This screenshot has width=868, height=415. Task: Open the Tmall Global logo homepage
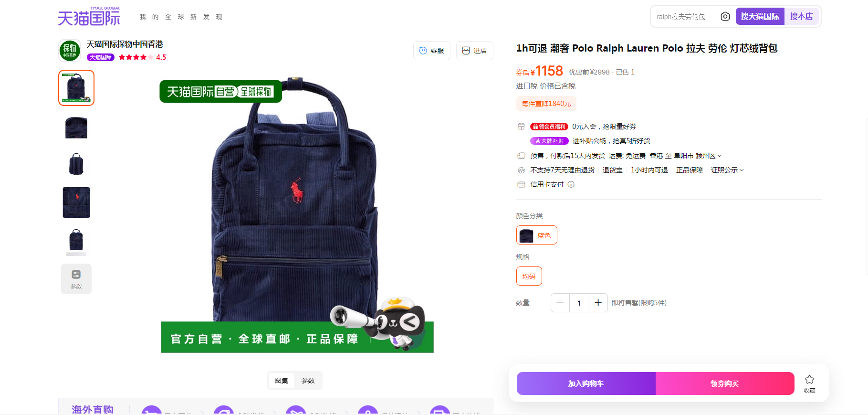point(89,16)
